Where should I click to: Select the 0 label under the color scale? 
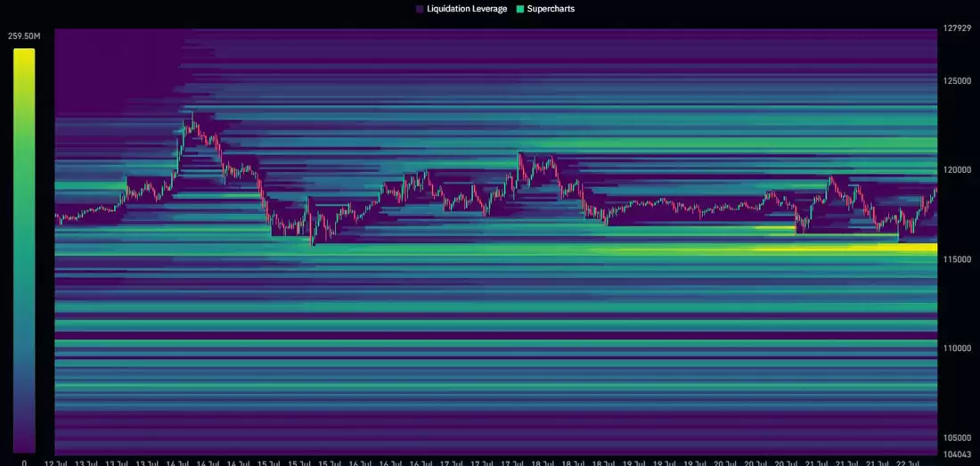[x=24, y=462]
